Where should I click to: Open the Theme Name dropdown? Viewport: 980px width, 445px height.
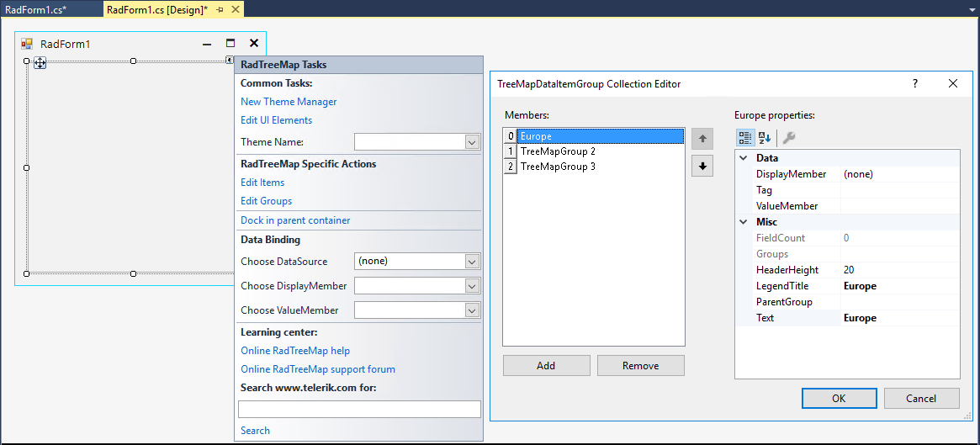[x=473, y=142]
